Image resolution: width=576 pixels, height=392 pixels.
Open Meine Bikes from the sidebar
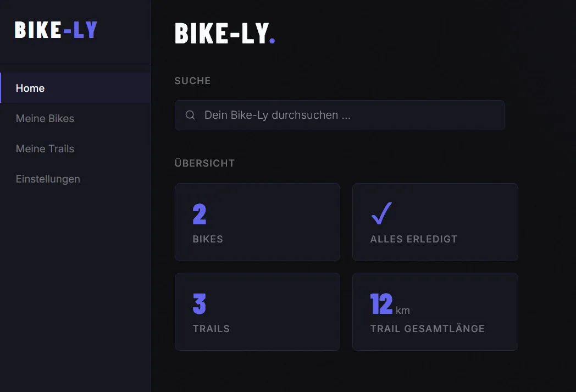[45, 118]
